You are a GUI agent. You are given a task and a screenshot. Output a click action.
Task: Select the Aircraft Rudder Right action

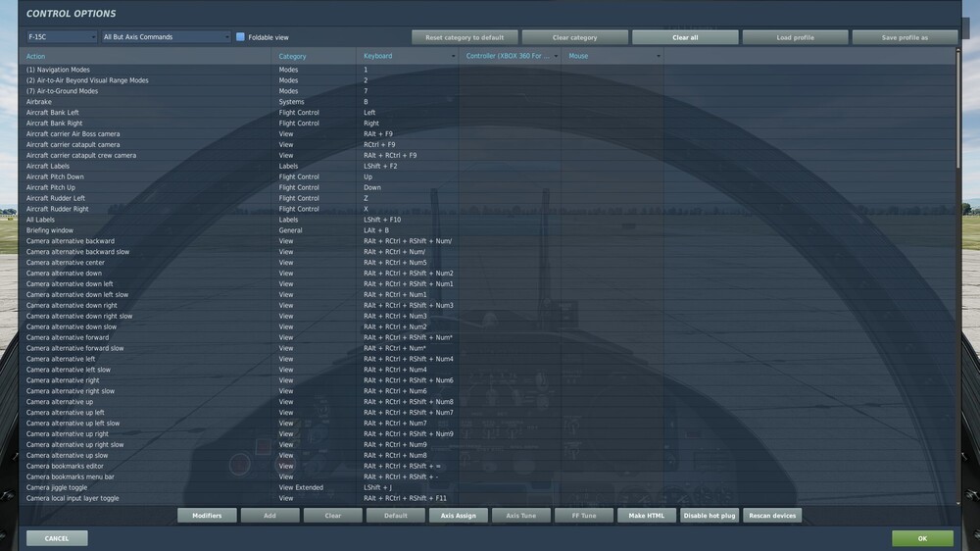tap(488, 209)
